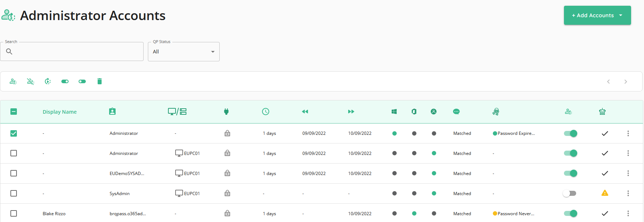Image resolution: width=644 pixels, height=222 pixels.
Task: Click the lock icon in Blake Rizzo row
Action: coord(227,213)
